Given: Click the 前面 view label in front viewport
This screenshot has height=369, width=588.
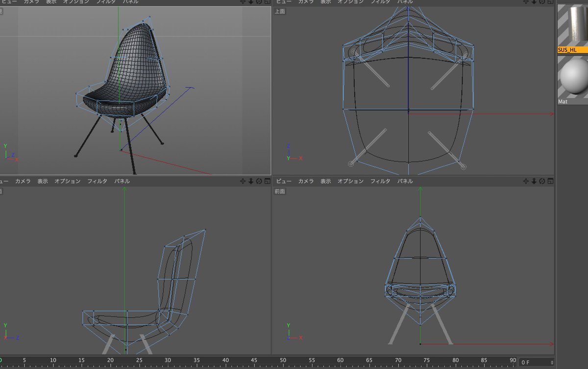Looking at the screenshot, I should 280,191.
